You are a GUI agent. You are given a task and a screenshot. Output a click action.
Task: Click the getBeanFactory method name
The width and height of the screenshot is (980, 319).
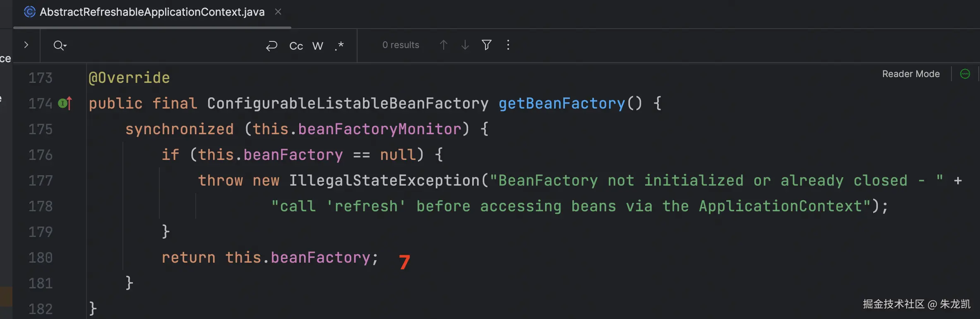tap(562, 103)
